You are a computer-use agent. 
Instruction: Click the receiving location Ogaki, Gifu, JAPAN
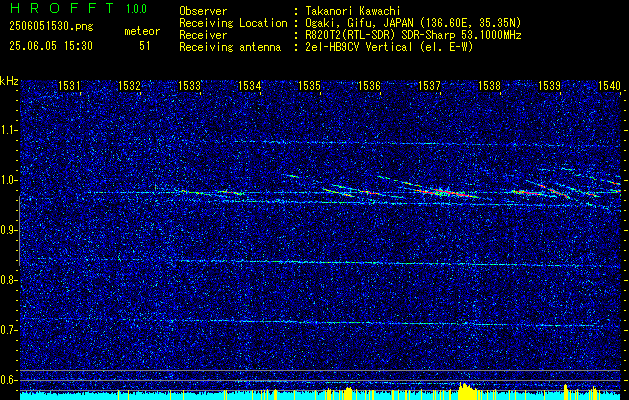pyautogui.click(x=359, y=23)
